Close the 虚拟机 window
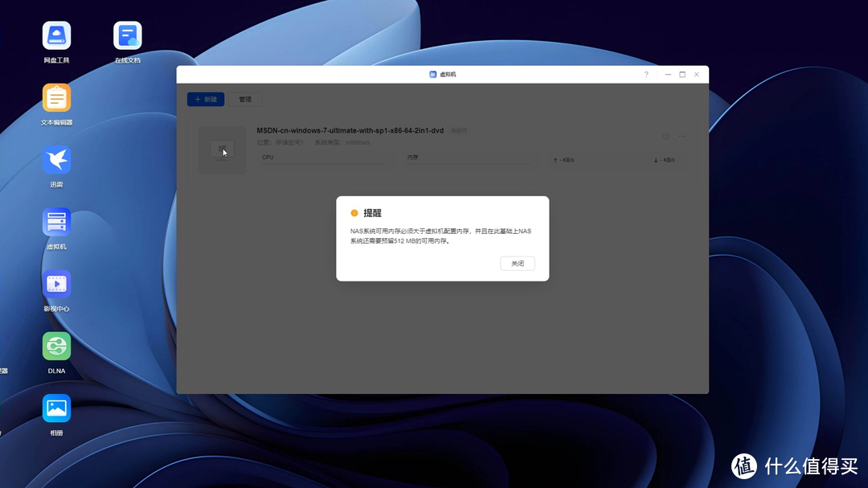868x488 pixels. tap(696, 74)
